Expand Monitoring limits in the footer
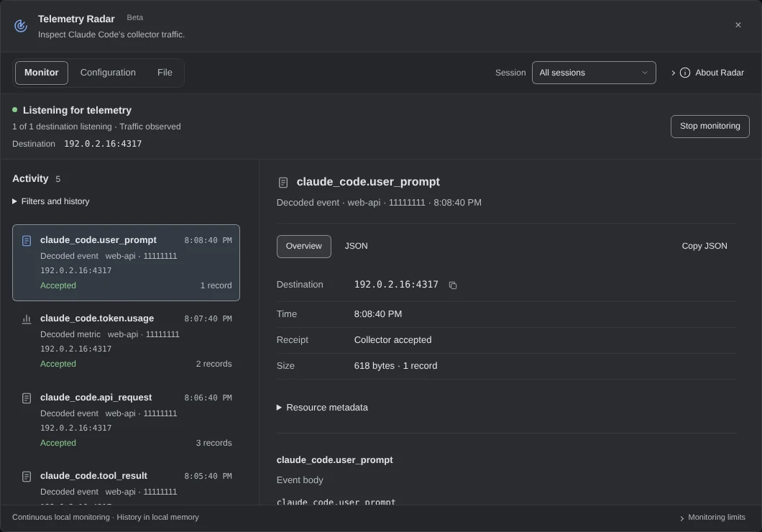The height and width of the screenshot is (532, 762). [x=712, y=518]
